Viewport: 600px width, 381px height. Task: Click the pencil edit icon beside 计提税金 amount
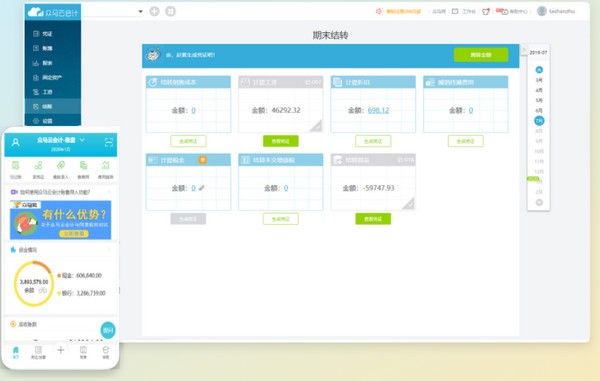202,188
